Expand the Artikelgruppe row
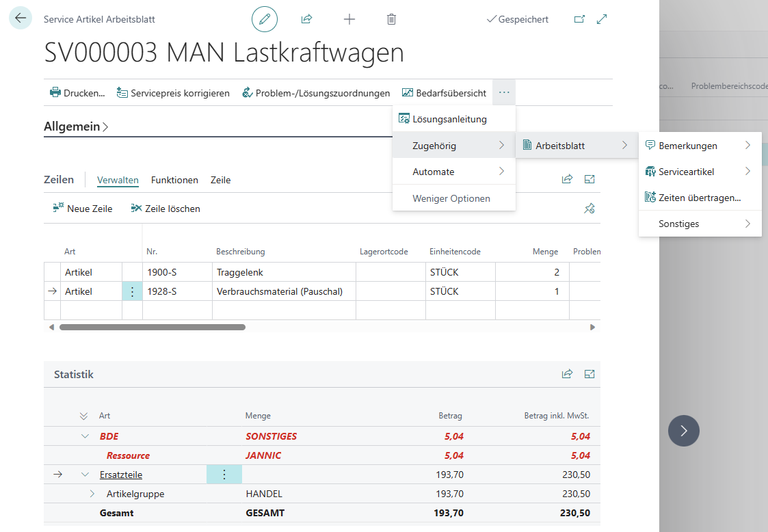Image resolution: width=768 pixels, height=532 pixels. pyautogui.click(x=92, y=494)
